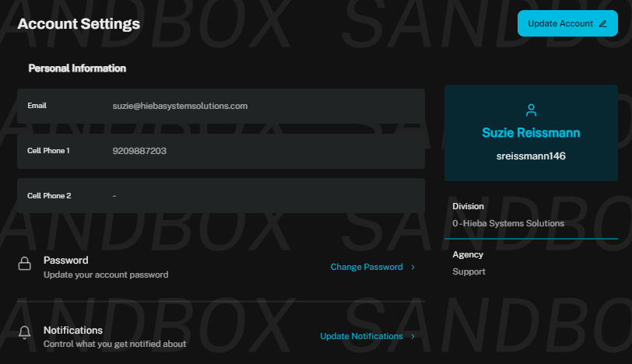The height and width of the screenshot is (364, 632).
Task: Open the Update Notifications link
Action: pyautogui.click(x=361, y=336)
